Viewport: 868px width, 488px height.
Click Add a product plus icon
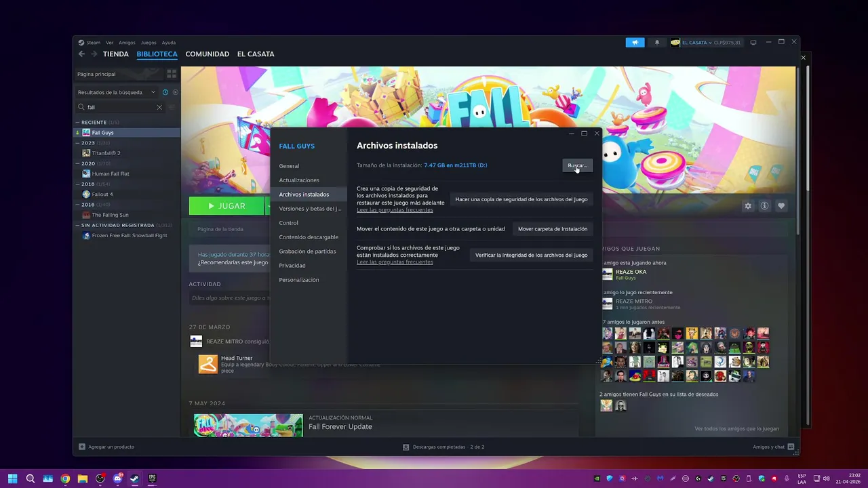click(82, 447)
